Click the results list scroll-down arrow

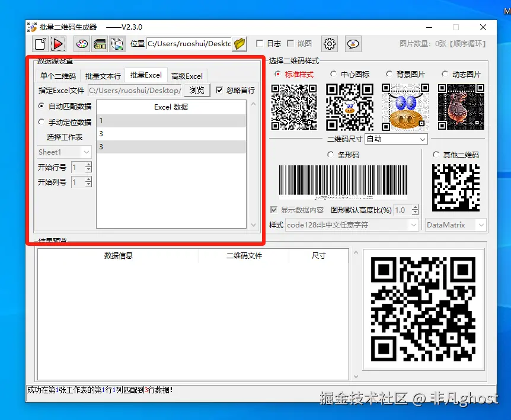click(x=356, y=376)
